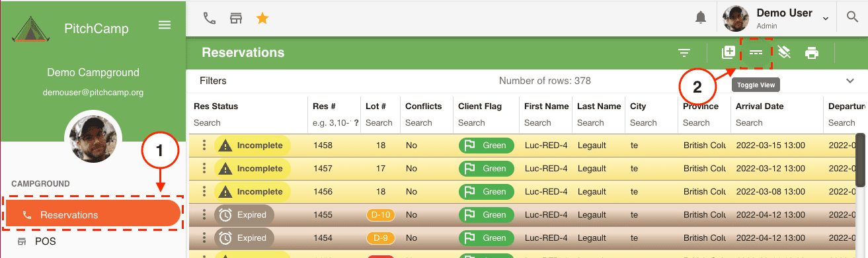Open row menu for reservation 1458
The height and width of the screenshot is (258, 868).
point(204,146)
